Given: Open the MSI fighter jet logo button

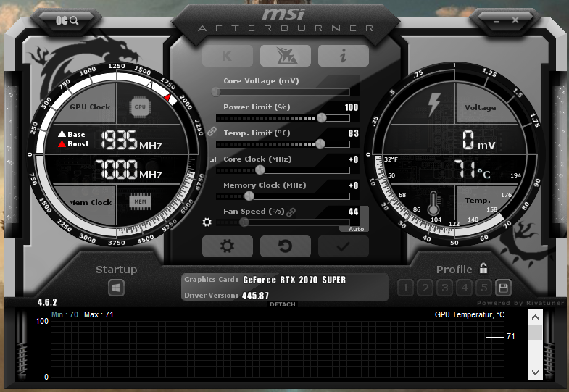Looking at the screenshot, I should [286, 56].
